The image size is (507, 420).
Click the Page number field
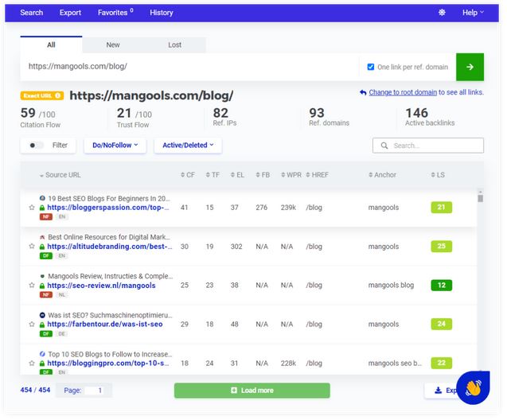(95, 391)
